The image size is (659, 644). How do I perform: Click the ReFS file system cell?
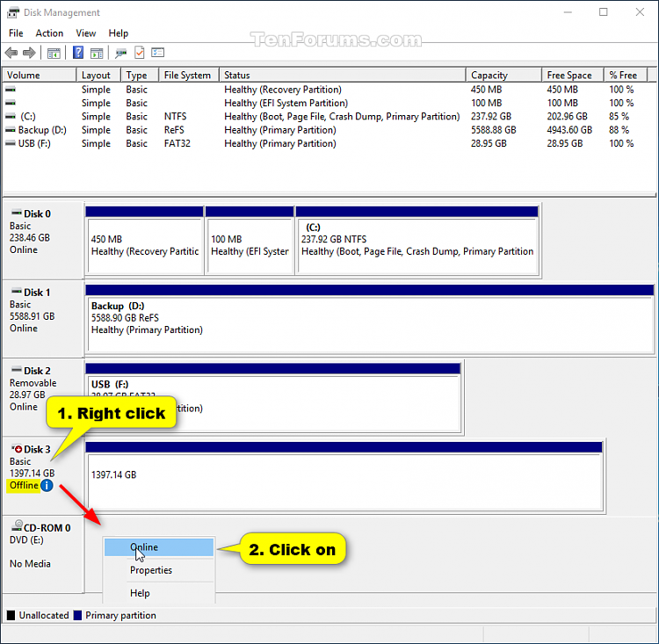coord(174,130)
